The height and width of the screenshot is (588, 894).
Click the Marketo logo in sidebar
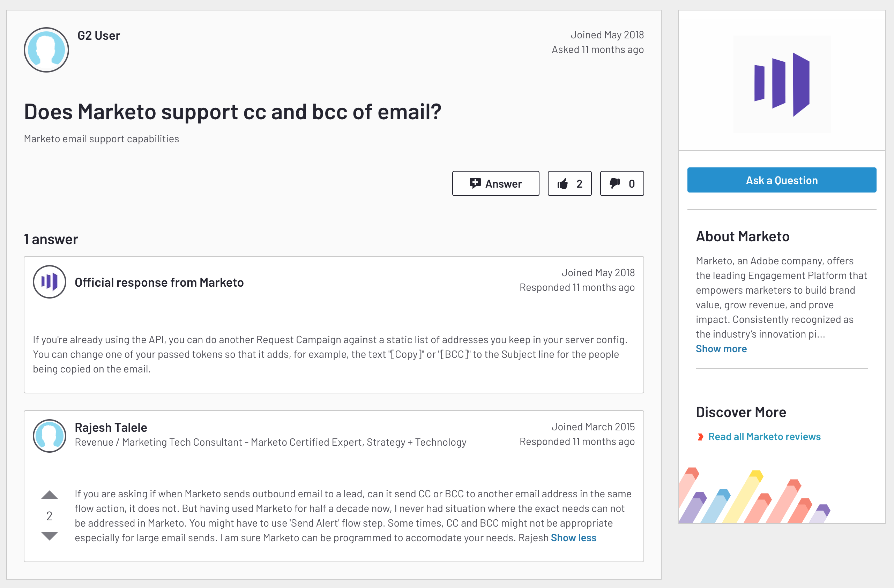click(x=782, y=84)
